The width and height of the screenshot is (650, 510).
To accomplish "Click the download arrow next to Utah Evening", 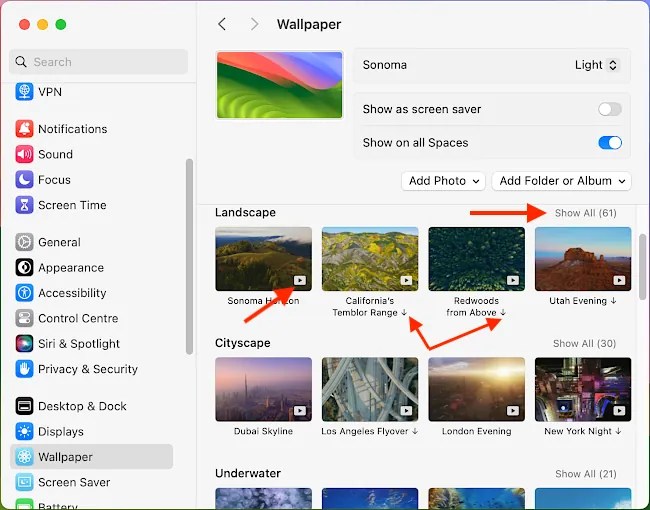I will click(x=614, y=301).
